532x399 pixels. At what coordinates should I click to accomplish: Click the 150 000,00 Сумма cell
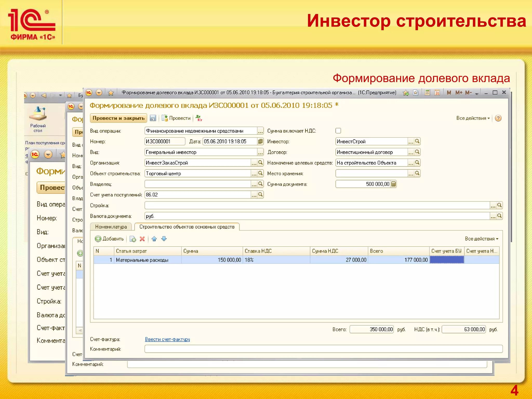212,260
